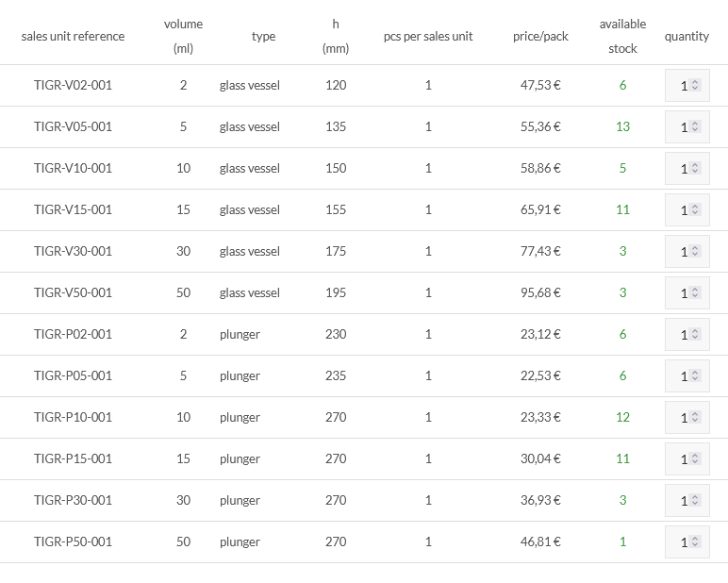
Task: Click the "sales unit reference" column header
Action: (73, 37)
